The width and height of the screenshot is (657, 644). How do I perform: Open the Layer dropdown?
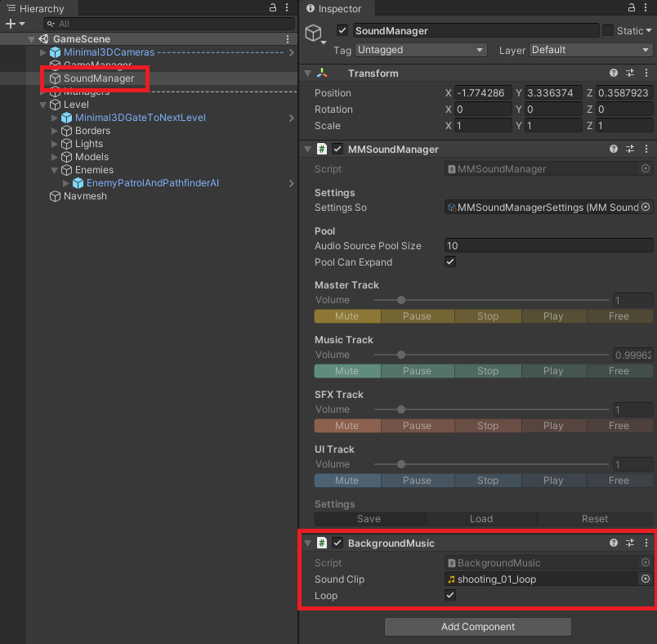[591, 50]
